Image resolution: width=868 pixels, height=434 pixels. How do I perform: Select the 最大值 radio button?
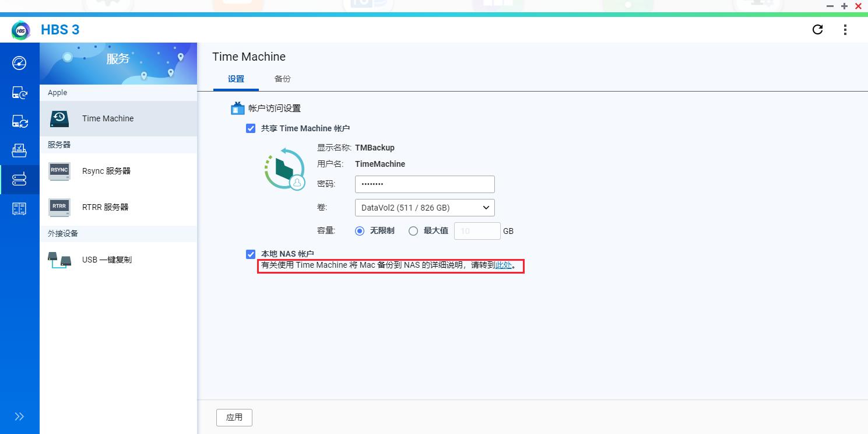tap(413, 230)
